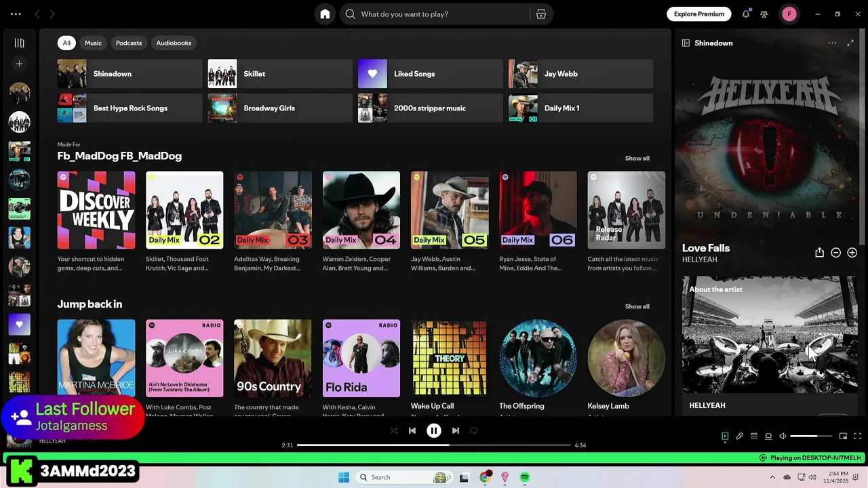Viewport: 868px width, 488px height.
Task: Open Flo Rida radio cover
Action: [361, 359]
